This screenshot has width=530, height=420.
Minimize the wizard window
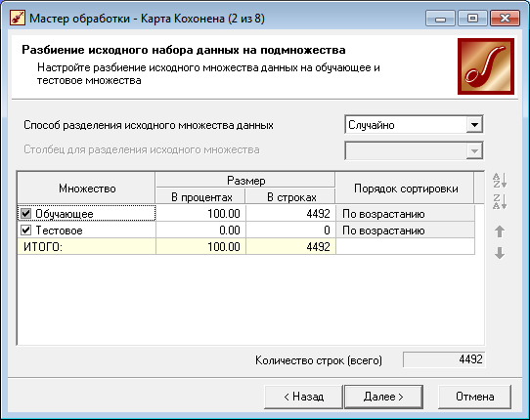(440, 19)
